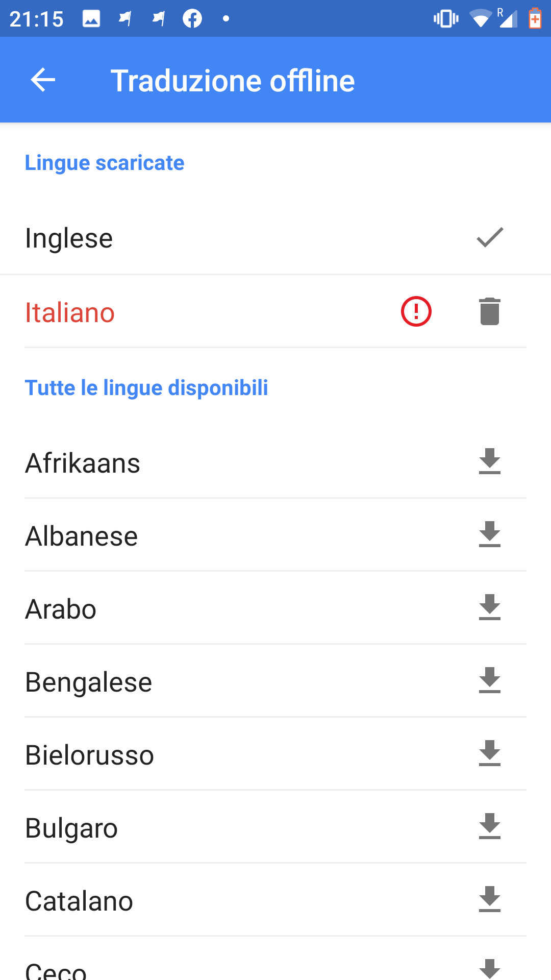Tap the checkmark next to Inglese
This screenshot has width=551, height=980.
click(x=489, y=238)
